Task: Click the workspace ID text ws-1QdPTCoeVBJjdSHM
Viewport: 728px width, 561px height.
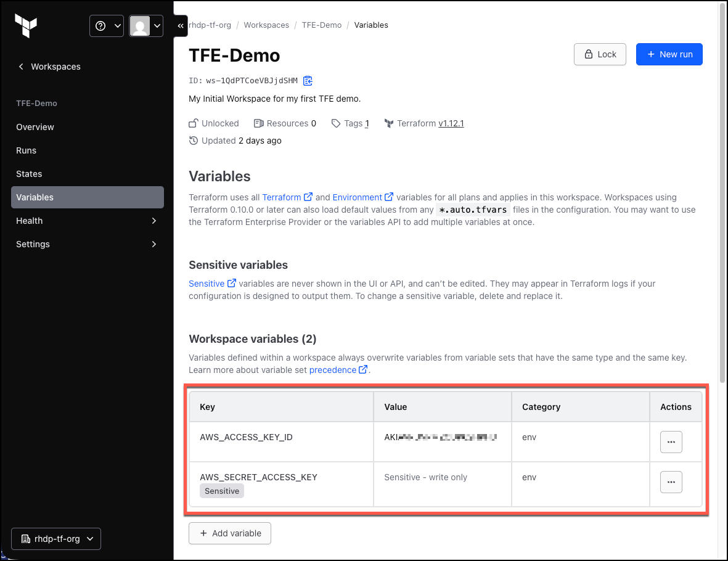Action: coord(252,81)
